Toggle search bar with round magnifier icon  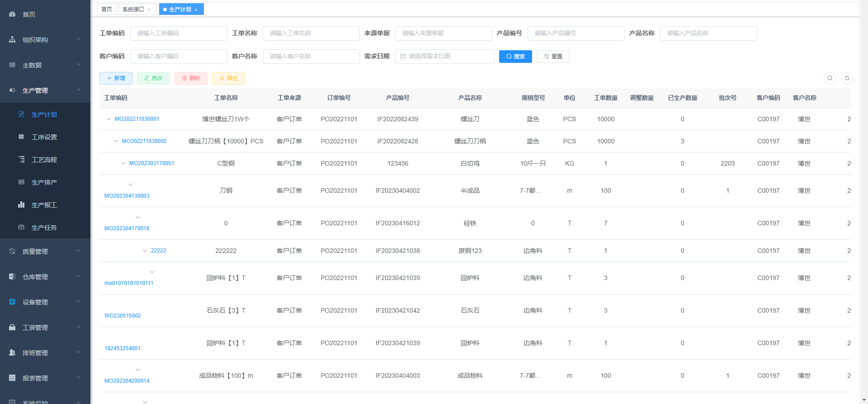830,78
